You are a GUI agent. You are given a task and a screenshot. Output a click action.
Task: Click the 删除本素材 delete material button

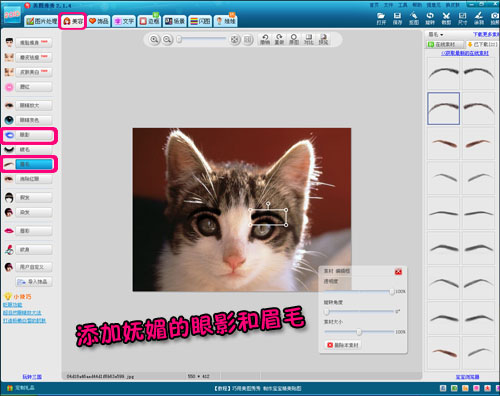343,345
